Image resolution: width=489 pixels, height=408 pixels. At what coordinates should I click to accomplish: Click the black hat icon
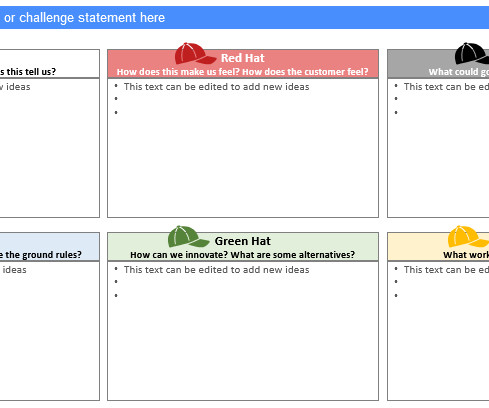(472, 54)
